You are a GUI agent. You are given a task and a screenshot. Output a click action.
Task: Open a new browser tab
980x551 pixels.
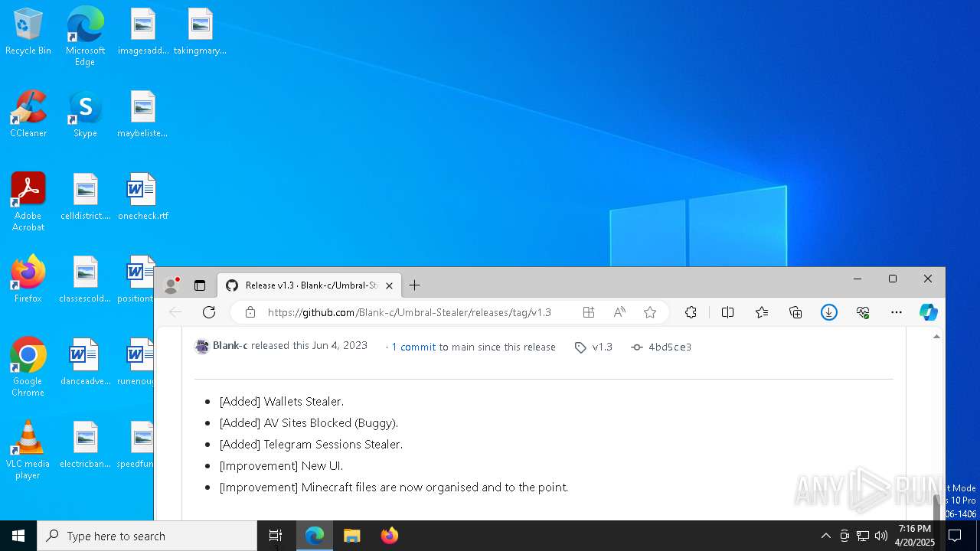(414, 285)
